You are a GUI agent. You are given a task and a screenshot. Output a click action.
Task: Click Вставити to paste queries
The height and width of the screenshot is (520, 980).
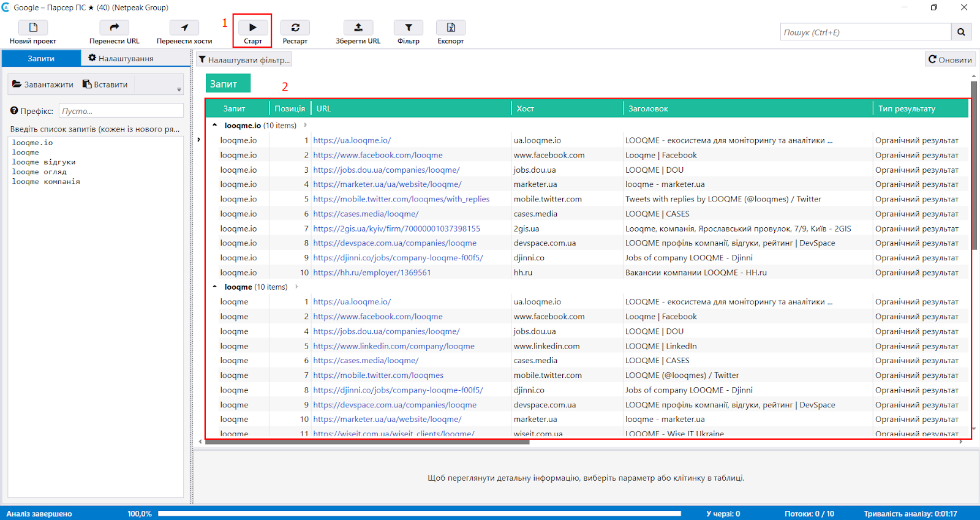(105, 85)
